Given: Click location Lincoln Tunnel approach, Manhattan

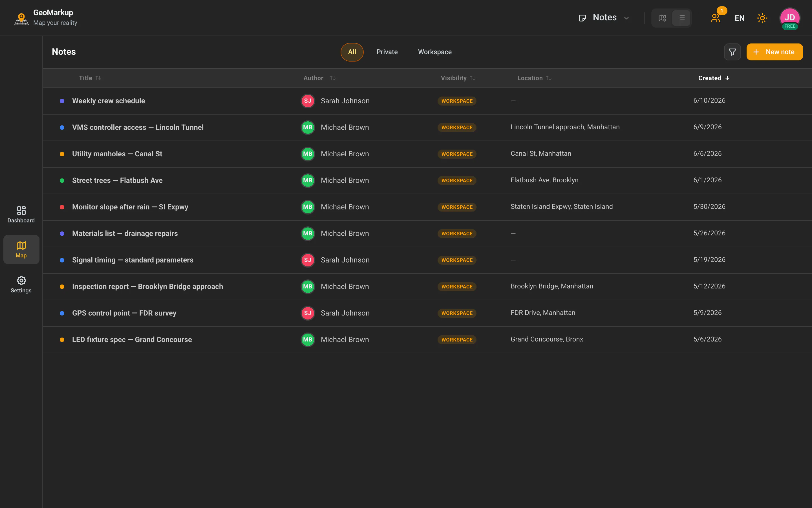Looking at the screenshot, I should point(565,127).
